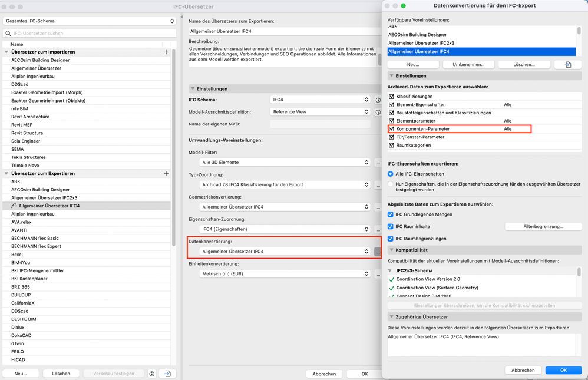Collapse Einstellungen section in the export dialog

pyautogui.click(x=391, y=76)
